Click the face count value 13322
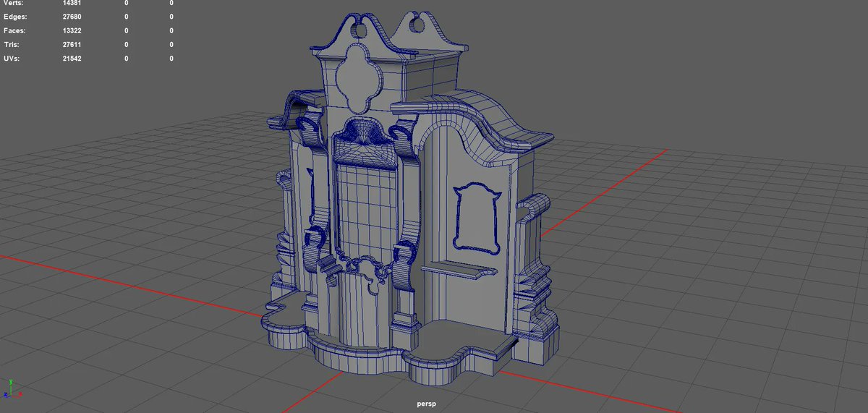The image size is (868, 413). pos(72,30)
